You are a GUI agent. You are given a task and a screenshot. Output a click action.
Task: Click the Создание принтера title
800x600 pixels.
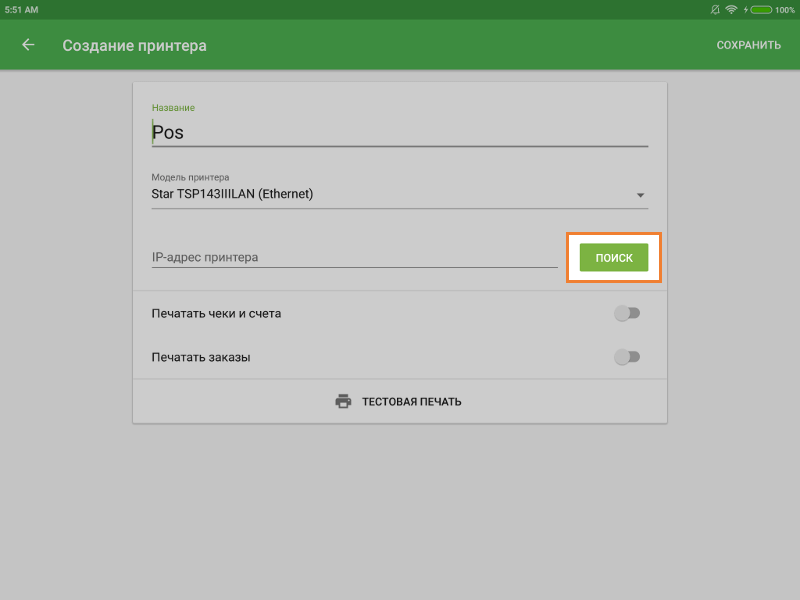click(x=134, y=45)
